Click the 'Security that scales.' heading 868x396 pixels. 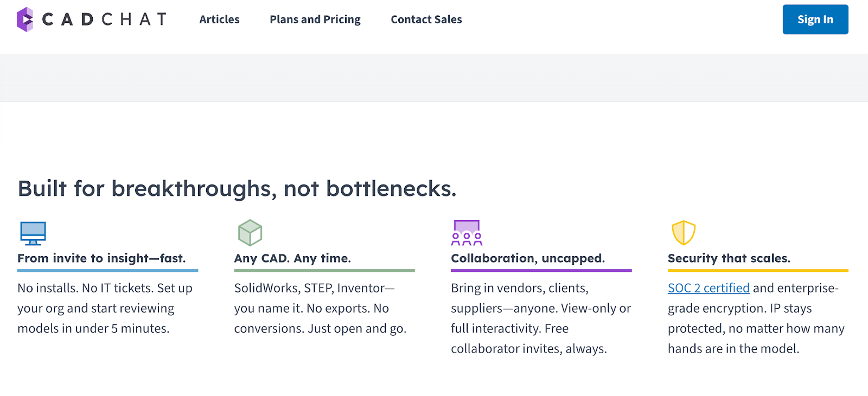tap(729, 258)
